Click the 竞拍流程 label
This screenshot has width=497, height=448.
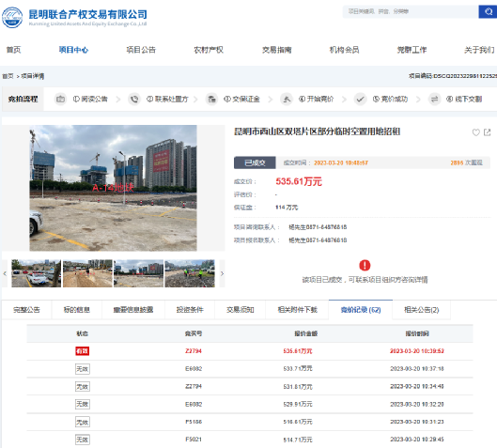(23, 100)
